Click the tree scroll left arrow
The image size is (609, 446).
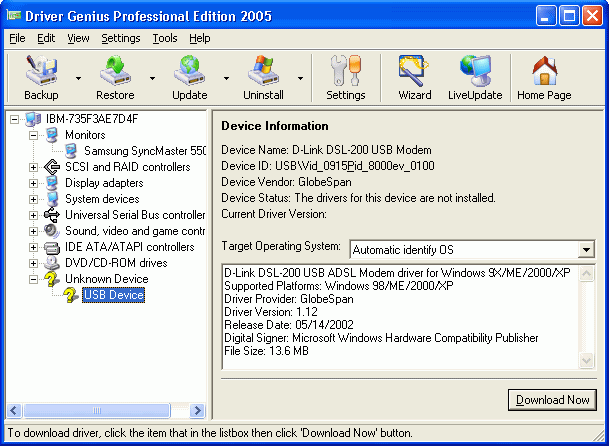tap(14, 410)
